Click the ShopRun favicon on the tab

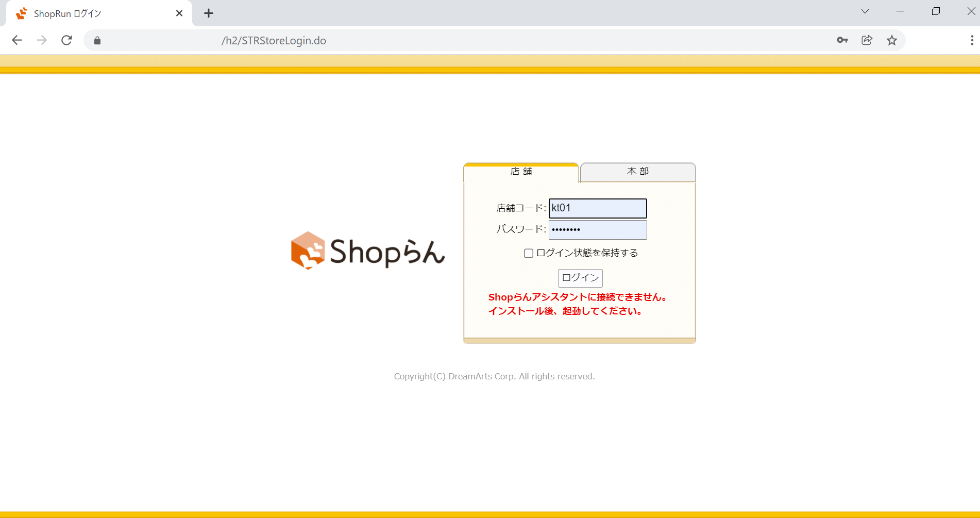21,13
